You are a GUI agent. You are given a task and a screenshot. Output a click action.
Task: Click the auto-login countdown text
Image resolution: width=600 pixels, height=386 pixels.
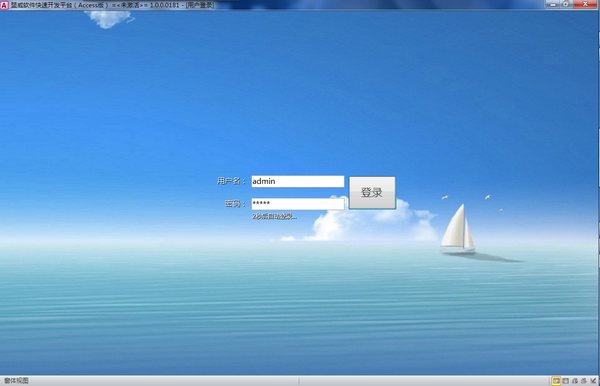(274, 217)
